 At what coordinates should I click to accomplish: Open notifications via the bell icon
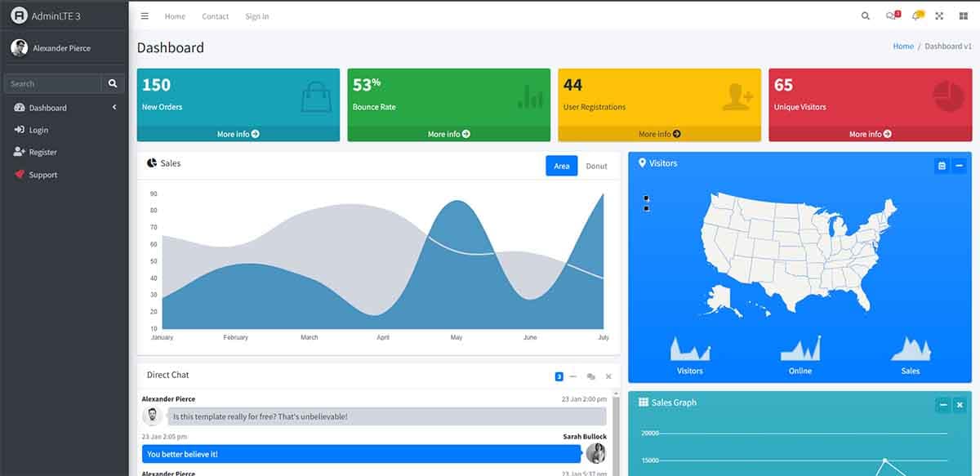click(x=916, y=16)
